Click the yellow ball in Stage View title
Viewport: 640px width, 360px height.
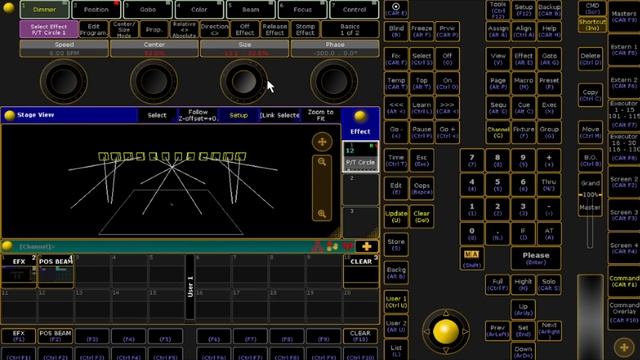[9, 116]
